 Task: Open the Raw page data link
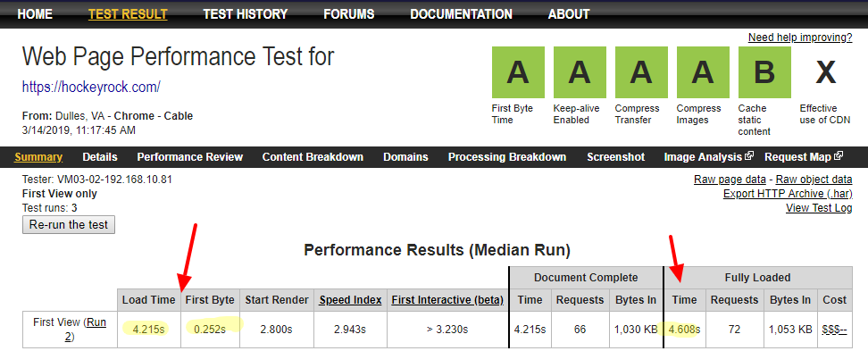(x=730, y=180)
